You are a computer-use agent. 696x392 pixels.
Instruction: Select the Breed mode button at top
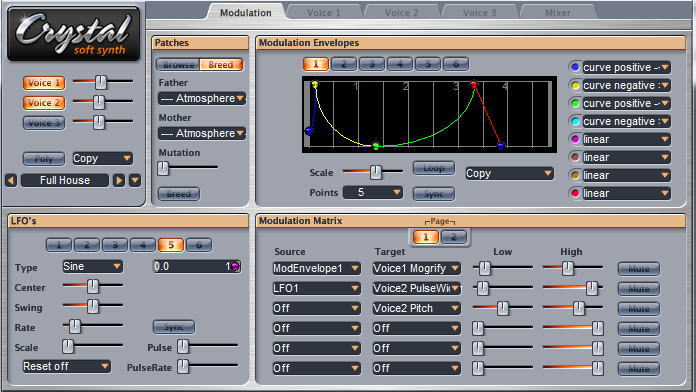(x=221, y=65)
